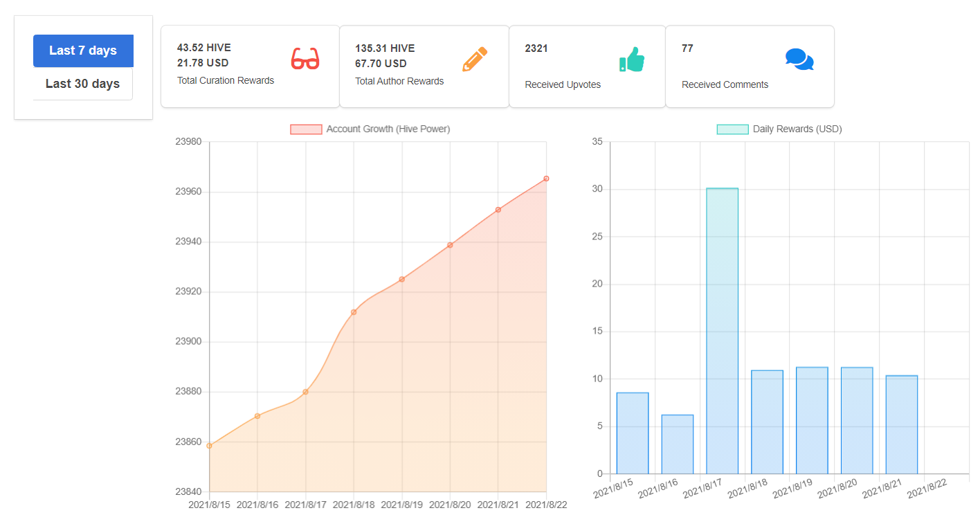The image size is (980, 524).
Task: Click the Total Author Rewards label
Action: point(399,81)
